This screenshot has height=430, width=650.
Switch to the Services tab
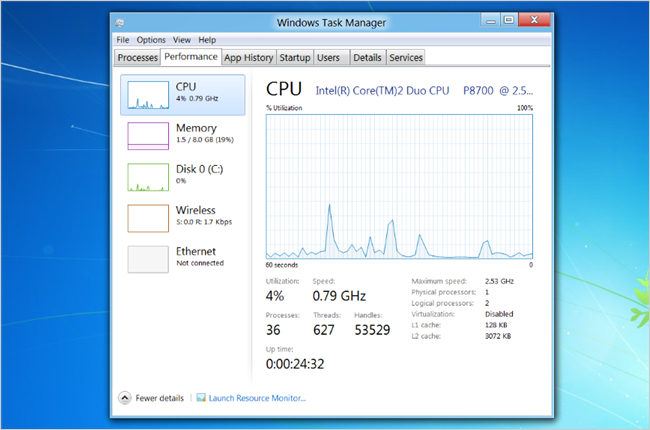[406, 58]
